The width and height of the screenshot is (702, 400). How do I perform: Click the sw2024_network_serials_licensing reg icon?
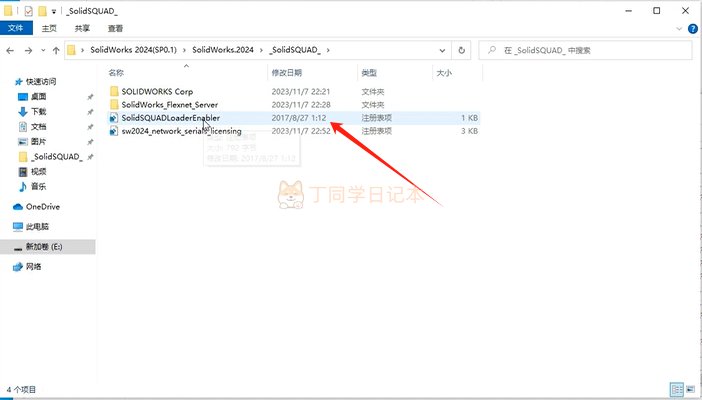(x=114, y=131)
